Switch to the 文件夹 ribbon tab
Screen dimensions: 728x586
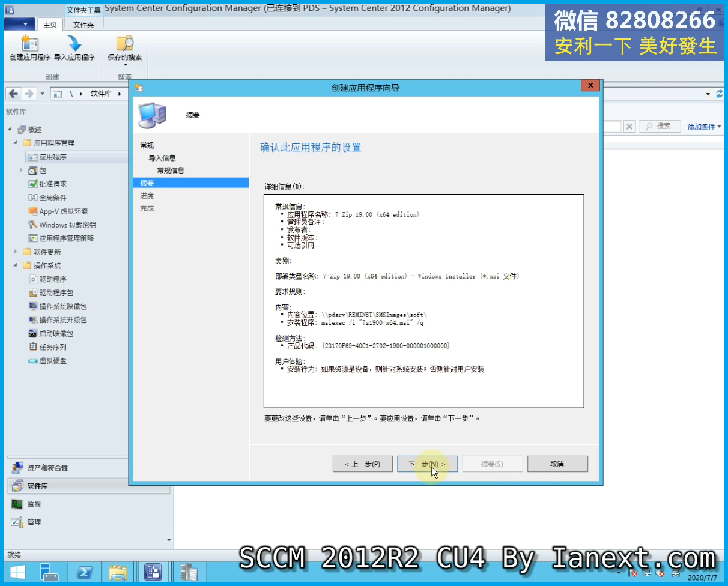point(83,25)
